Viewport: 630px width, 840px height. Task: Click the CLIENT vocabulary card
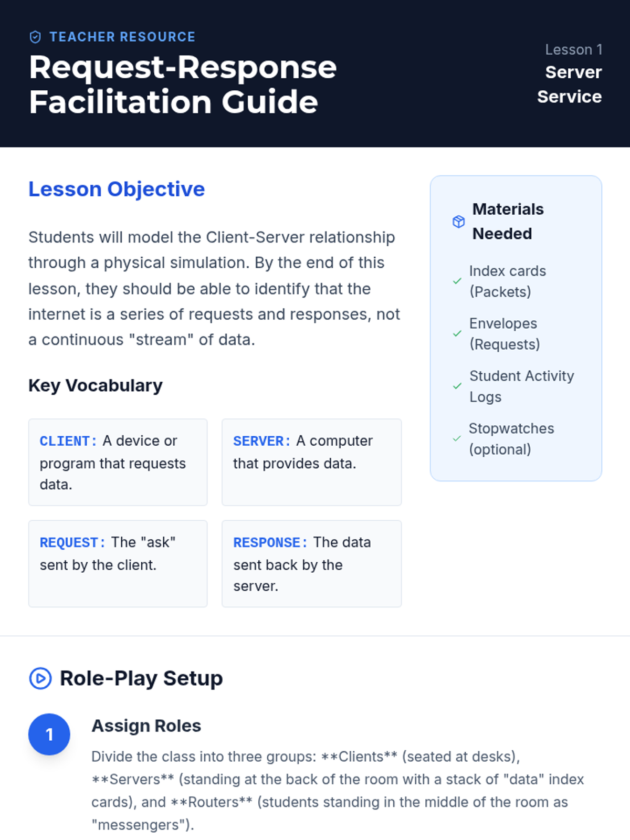118,462
